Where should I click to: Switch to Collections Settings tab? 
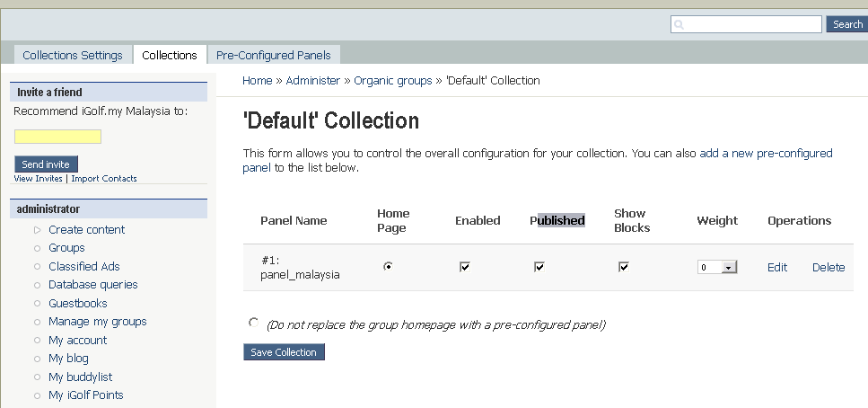click(x=73, y=55)
